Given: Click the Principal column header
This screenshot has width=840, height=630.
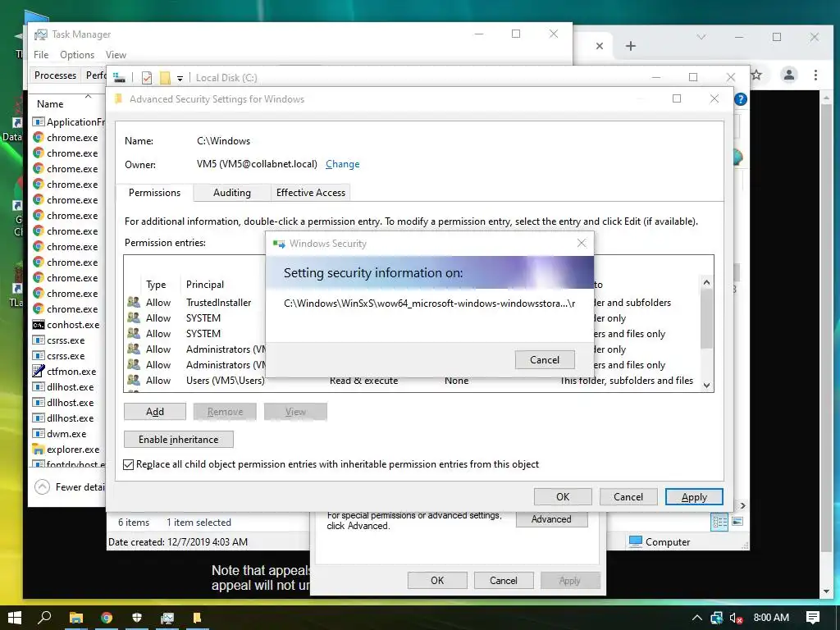Looking at the screenshot, I should [x=204, y=285].
